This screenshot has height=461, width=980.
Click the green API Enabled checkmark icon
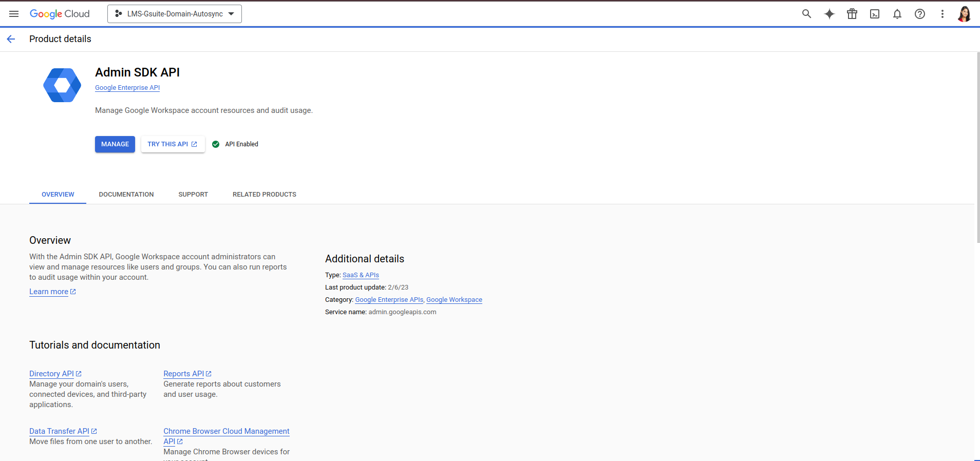(216, 144)
